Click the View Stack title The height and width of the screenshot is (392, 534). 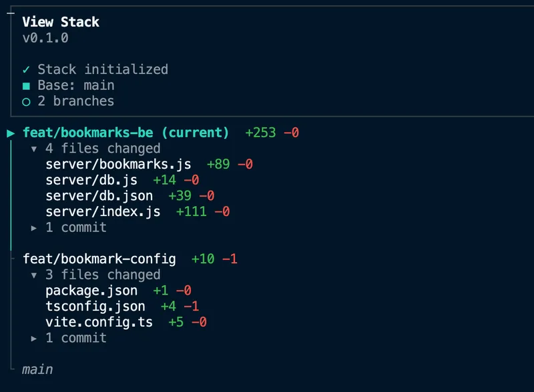61,22
